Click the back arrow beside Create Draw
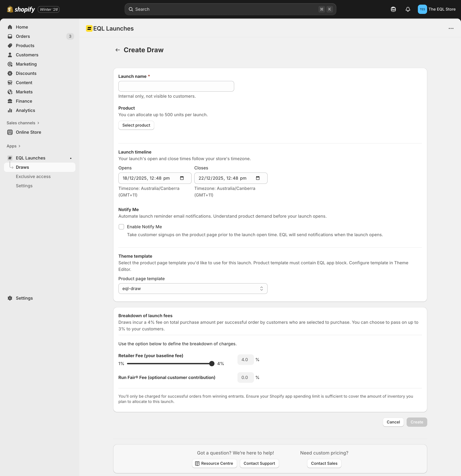The height and width of the screenshot is (476, 461). pyautogui.click(x=118, y=50)
